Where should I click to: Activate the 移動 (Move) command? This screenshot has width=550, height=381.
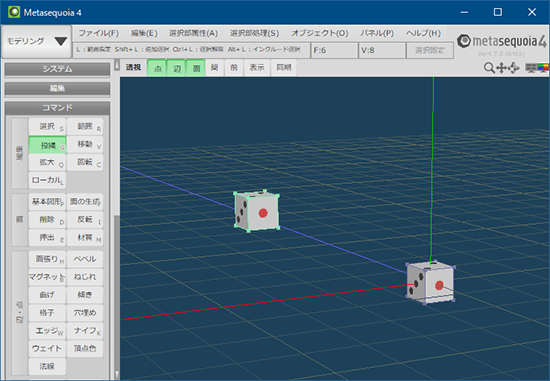pyautogui.click(x=85, y=144)
